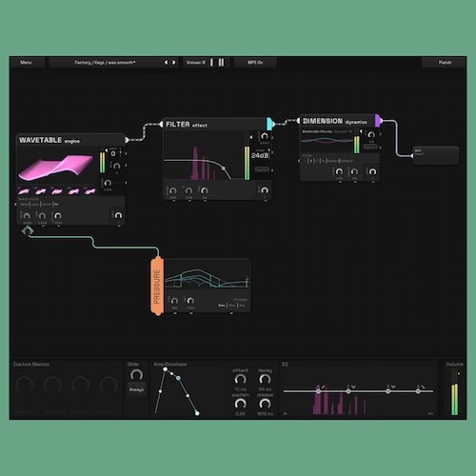Select the DIMENSION dynamics module header
Viewport: 476px width, 476px height.
coord(337,121)
